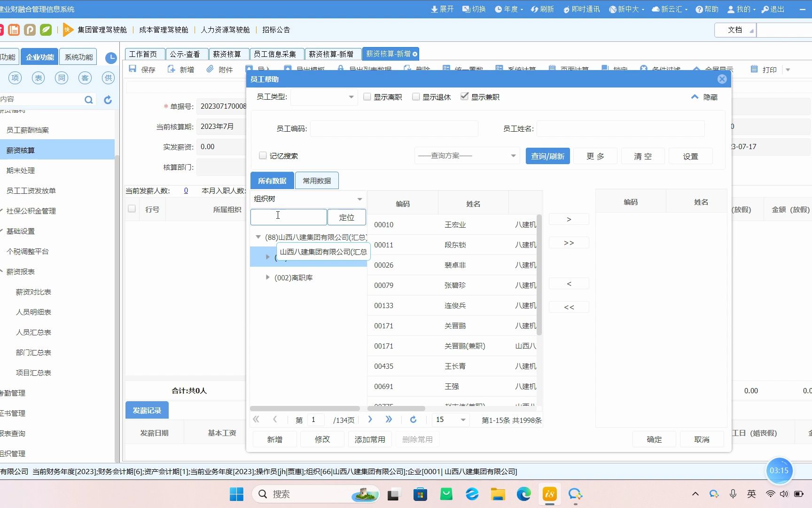The height and width of the screenshot is (508, 812).
Task: Select 员工薪酬档案 in sidebar
Action: 27,130
